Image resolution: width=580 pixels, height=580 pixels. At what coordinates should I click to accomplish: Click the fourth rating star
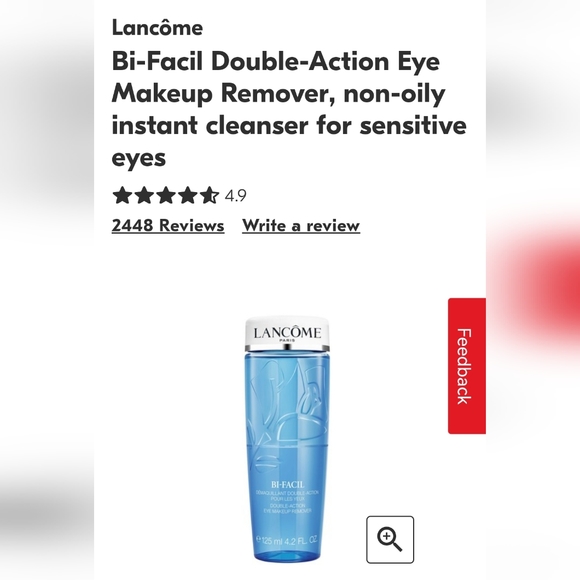(x=188, y=195)
